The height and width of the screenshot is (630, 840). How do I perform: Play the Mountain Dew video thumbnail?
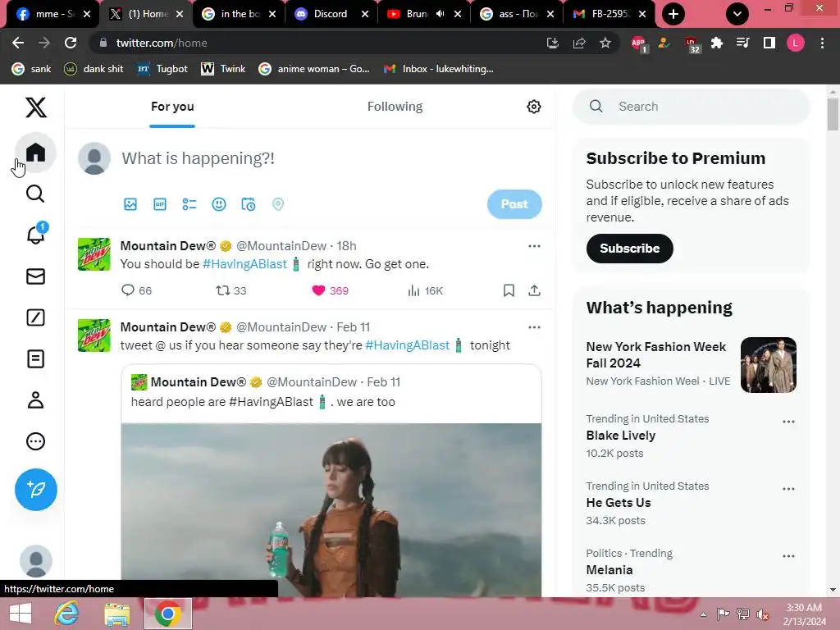click(331, 510)
